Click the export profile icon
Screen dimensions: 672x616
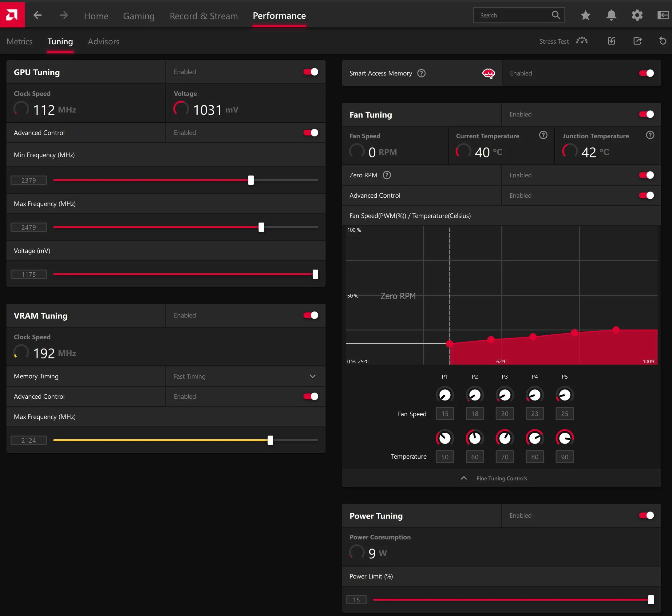pos(637,41)
